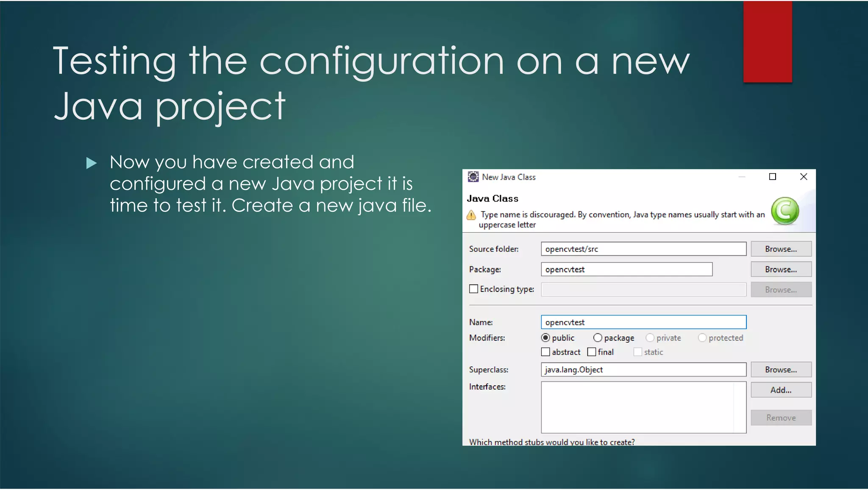This screenshot has height=490, width=868.
Task: Check the final modifier checkbox
Action: pos(592,352)
